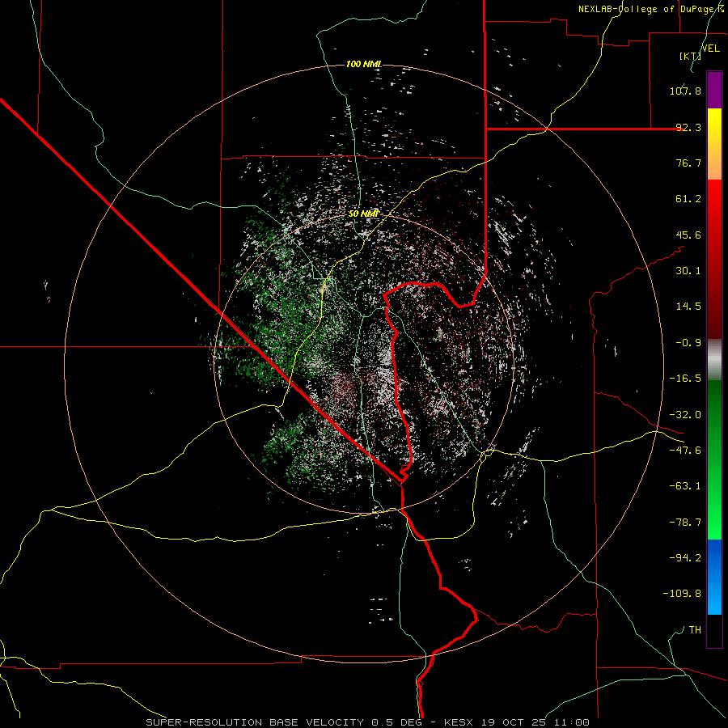This screenshot has height=728, width=728.
Task: Select the 92.3 velocity scale value
Action: pyautogui.click(x=688, y=127)
